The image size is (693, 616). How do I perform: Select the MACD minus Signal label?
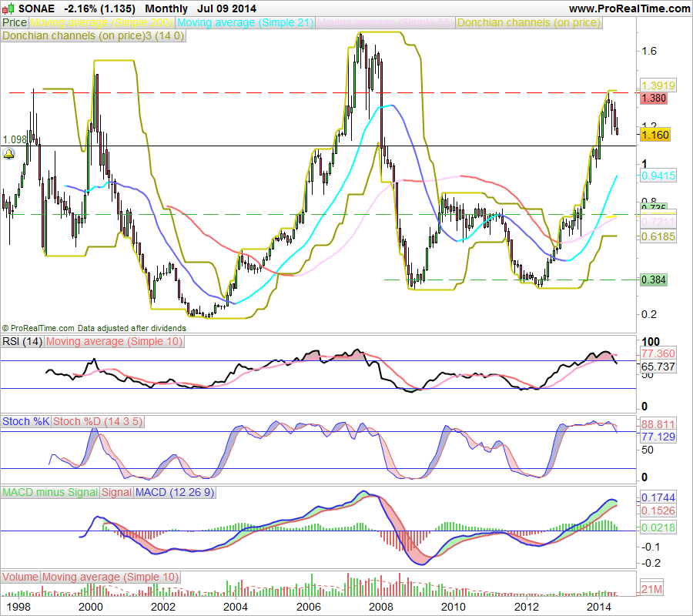click(50, 492)
